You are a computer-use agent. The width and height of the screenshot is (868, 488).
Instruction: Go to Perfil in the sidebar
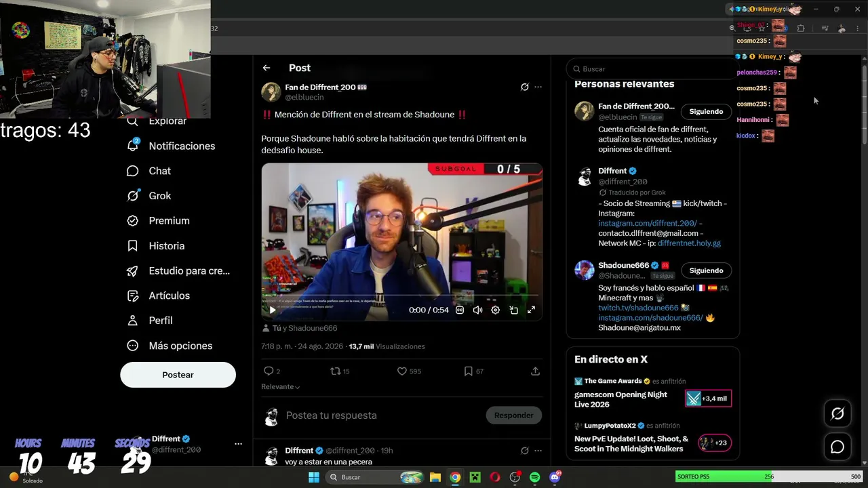click(150, 321)
